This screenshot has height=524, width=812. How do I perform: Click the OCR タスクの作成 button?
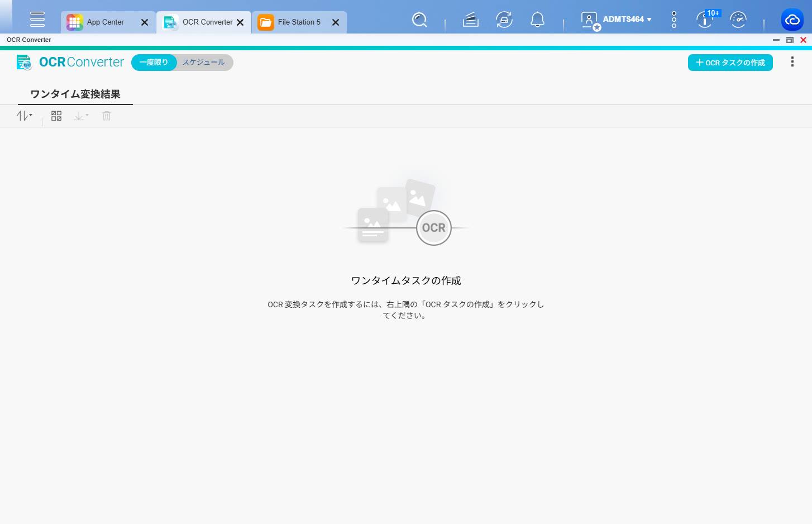[730, 63]
